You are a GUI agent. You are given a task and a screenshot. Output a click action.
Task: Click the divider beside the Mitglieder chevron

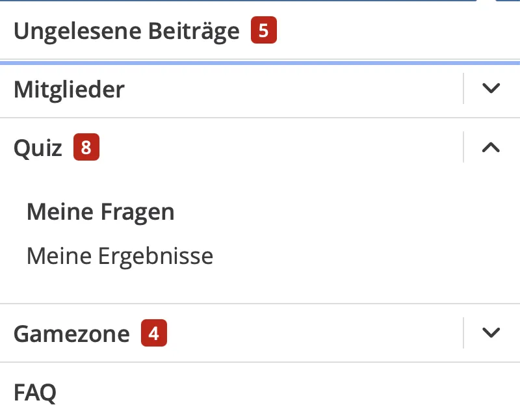(x=463, y=88)
